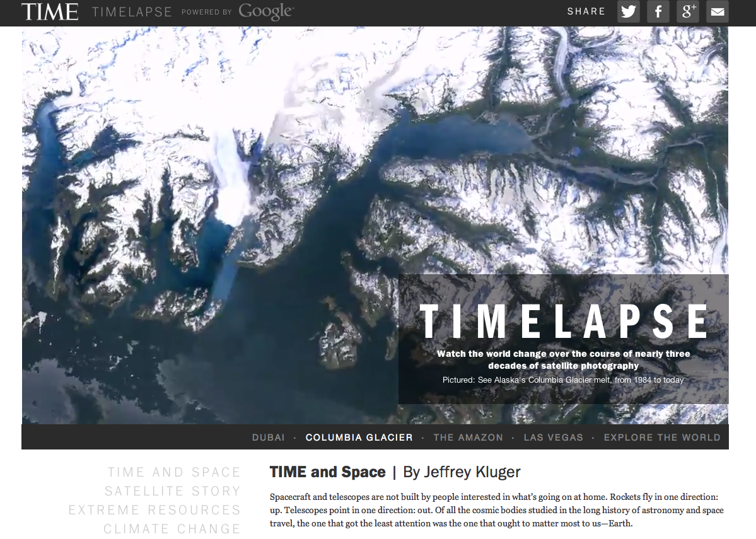Screen dimensions: 756x539
Task: Click the 'Watch the world change' subtitle
Action: pyautogui.click(x=564, y=360)
